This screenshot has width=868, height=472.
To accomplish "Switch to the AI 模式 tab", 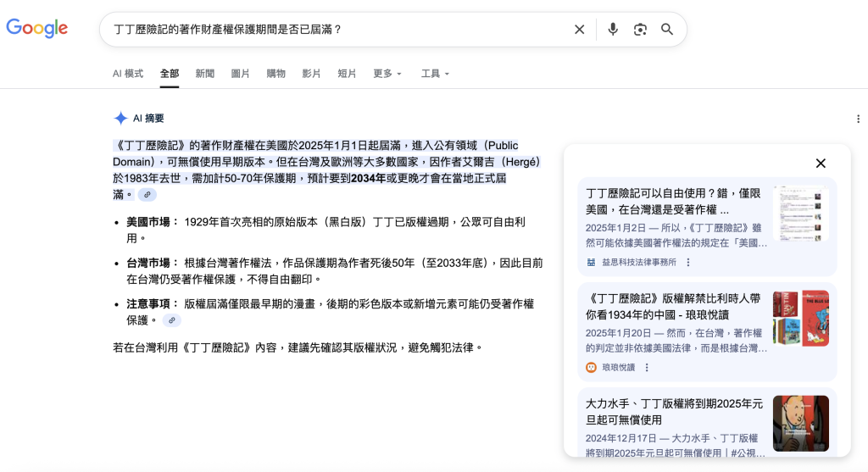I will tap(128, 74).
